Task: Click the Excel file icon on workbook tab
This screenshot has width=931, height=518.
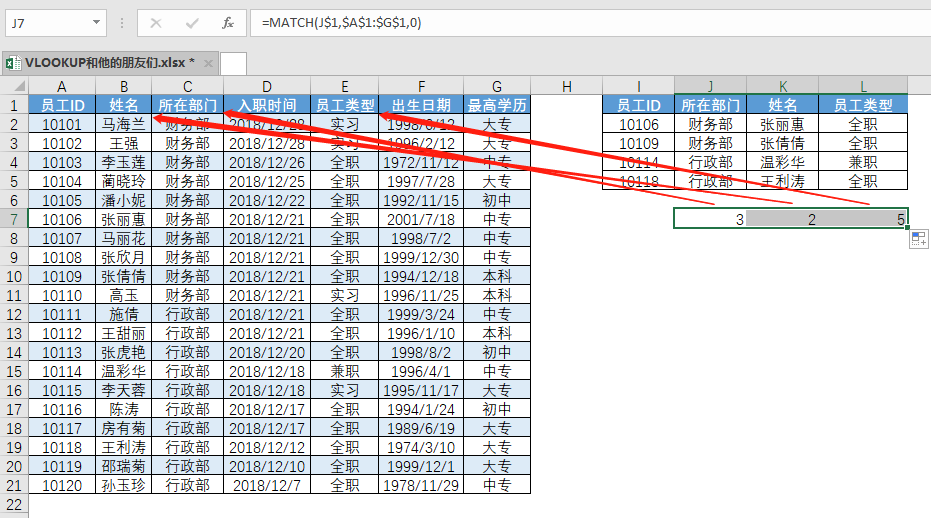Action: pyautogui.click(x=13, y=62)
